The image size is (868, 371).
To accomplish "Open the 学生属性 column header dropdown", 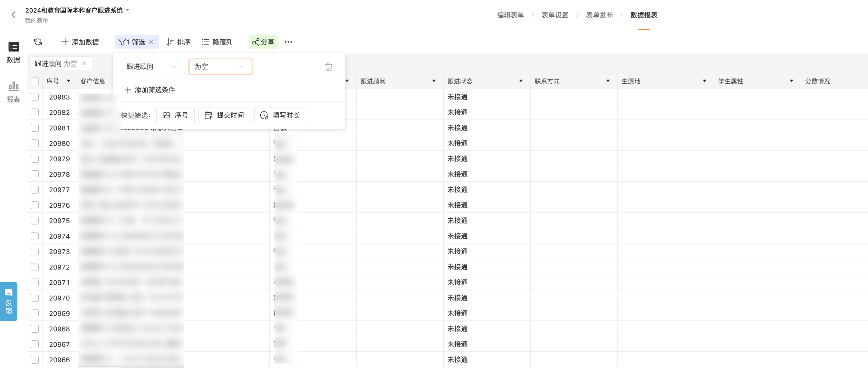I will point(792,81).
